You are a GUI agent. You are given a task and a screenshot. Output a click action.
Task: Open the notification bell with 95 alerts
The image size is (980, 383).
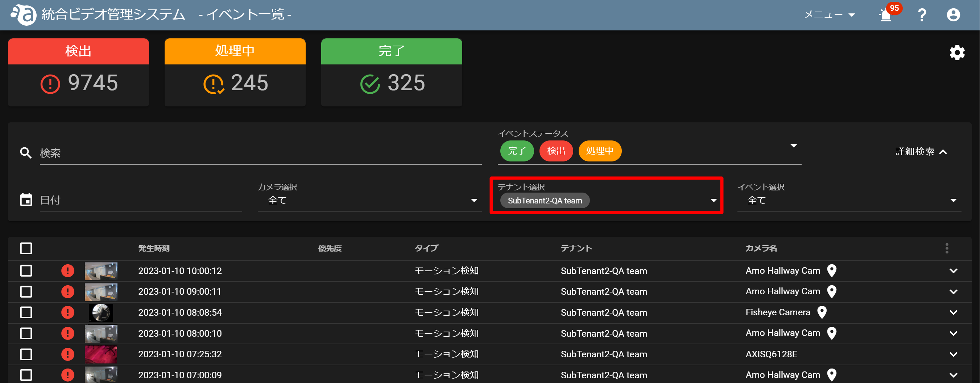pos(886,15)
